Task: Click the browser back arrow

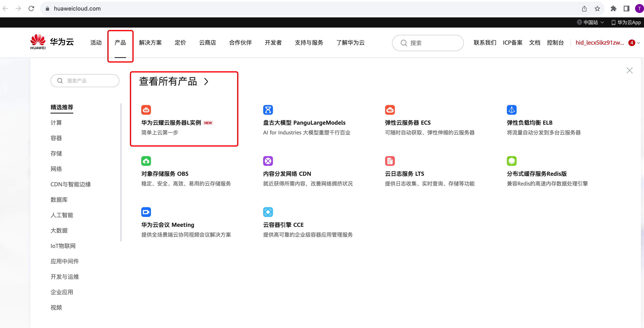Action: (x=5, y=9)
